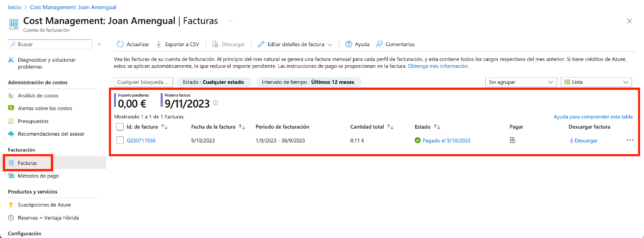The image size is (644, 238).
Task: Collapse the sidebar with the double chevron
Action: [x=99, y=44]
